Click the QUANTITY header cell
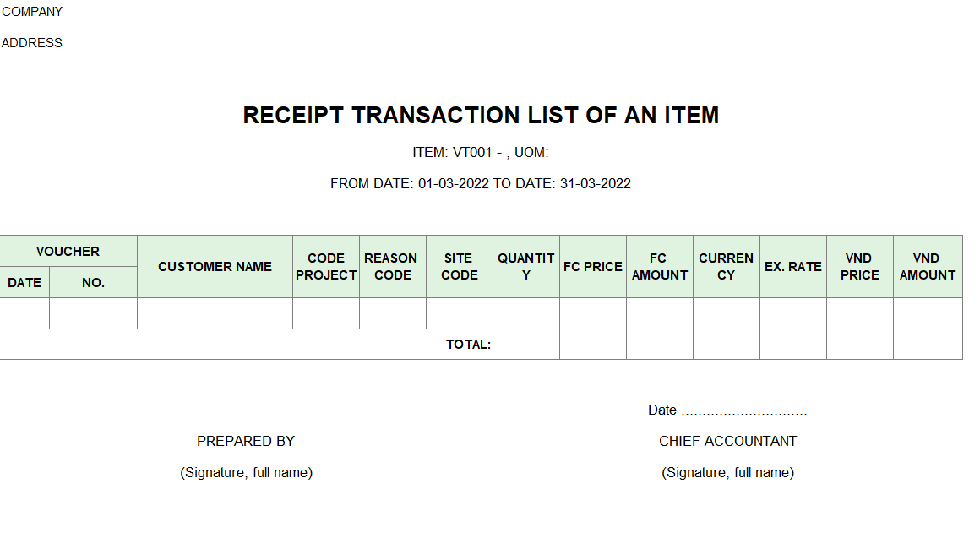980x538 pixels. 526,267
